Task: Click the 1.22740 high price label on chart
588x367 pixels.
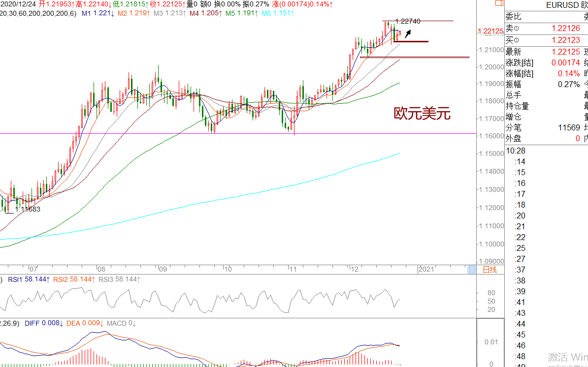Action: tap(408, 21)
